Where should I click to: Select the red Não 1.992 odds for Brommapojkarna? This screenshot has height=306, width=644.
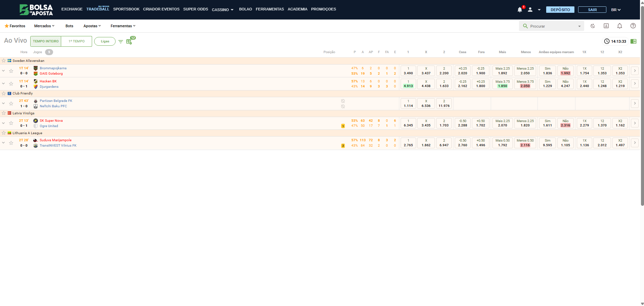(566, 71)
